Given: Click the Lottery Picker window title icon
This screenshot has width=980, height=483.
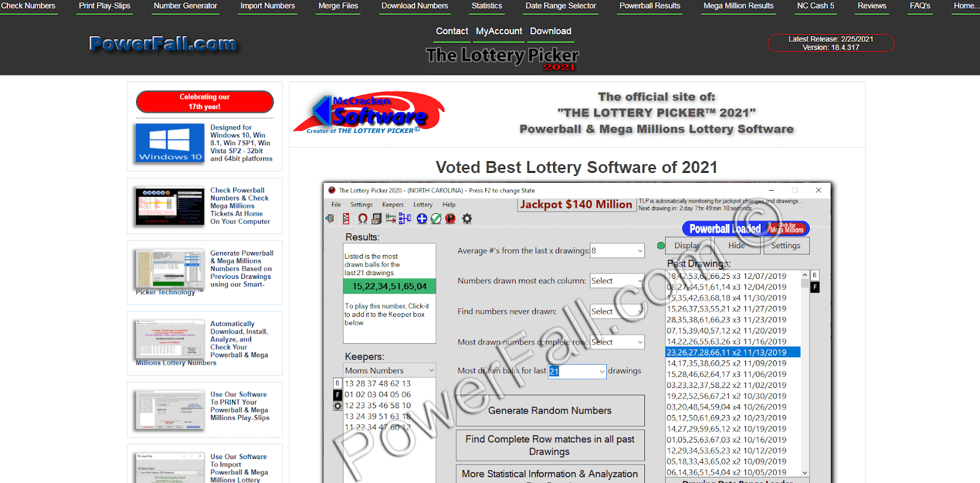Looking at the screenshot, I should [x=332, y=191].
